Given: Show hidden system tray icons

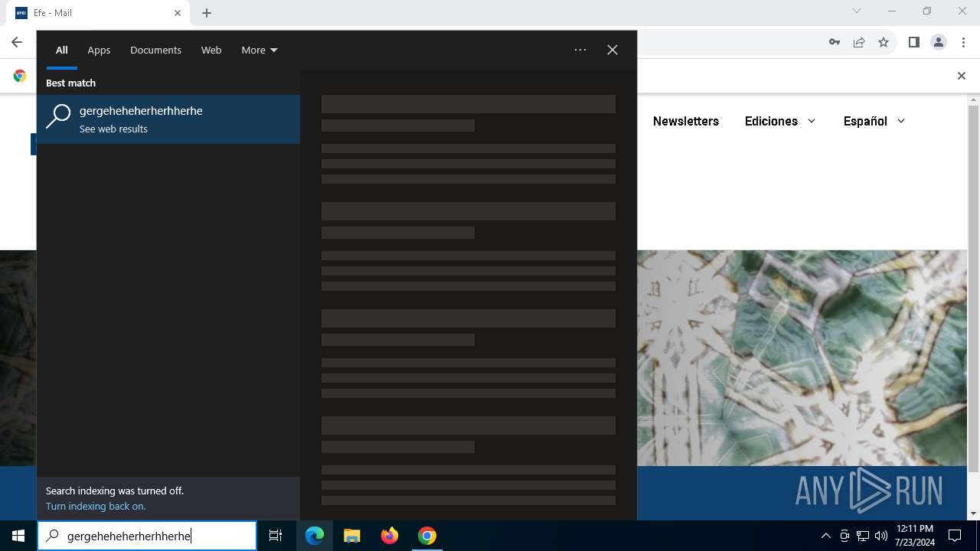Looking at the screenshot, I should [825, 536].
